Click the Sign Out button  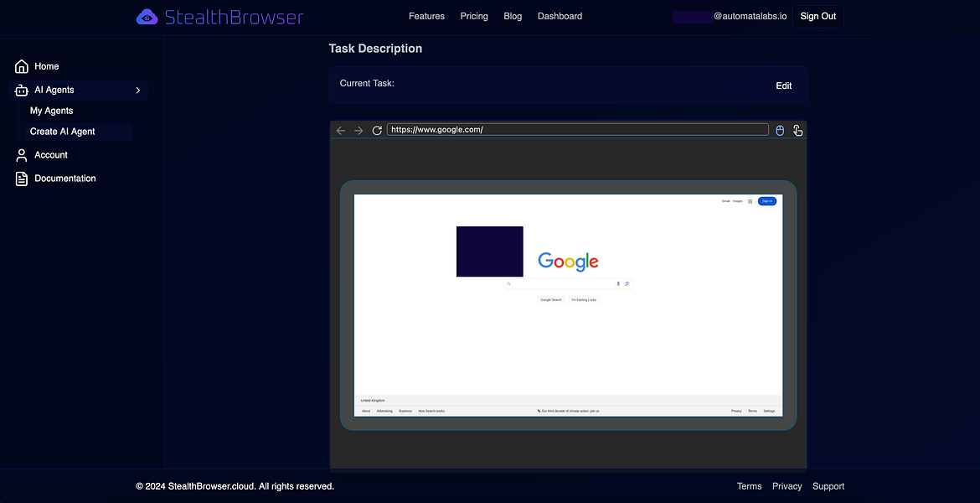817,16
